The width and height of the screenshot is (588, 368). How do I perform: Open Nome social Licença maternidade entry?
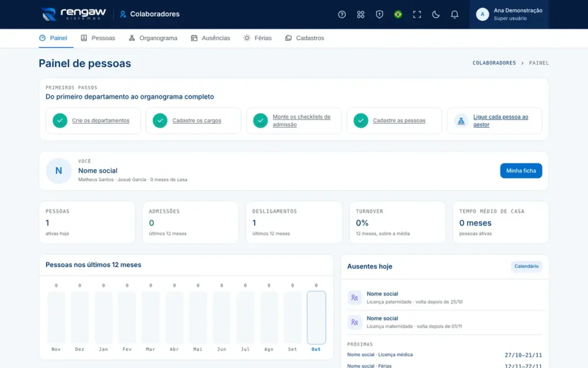(445, 322)
